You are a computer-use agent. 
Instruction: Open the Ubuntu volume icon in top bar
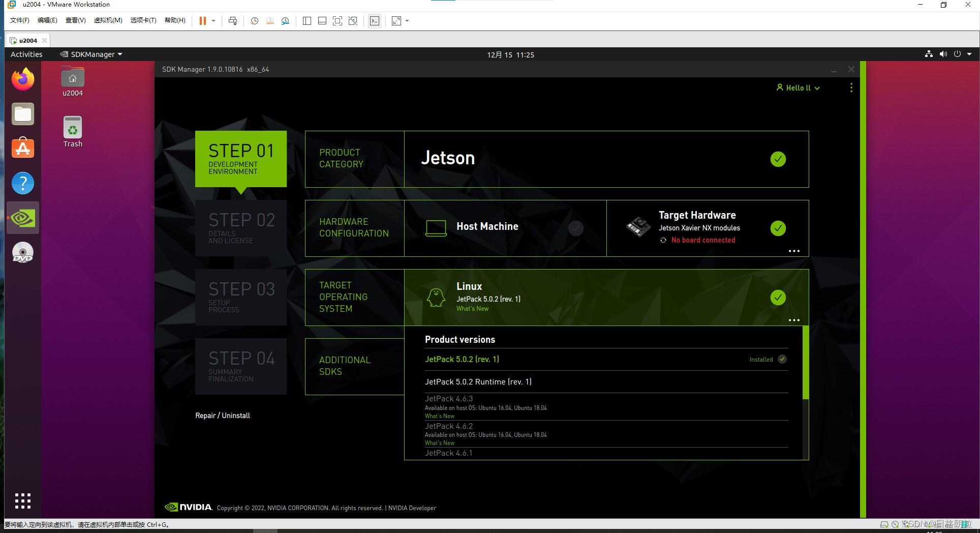point(943,54)
